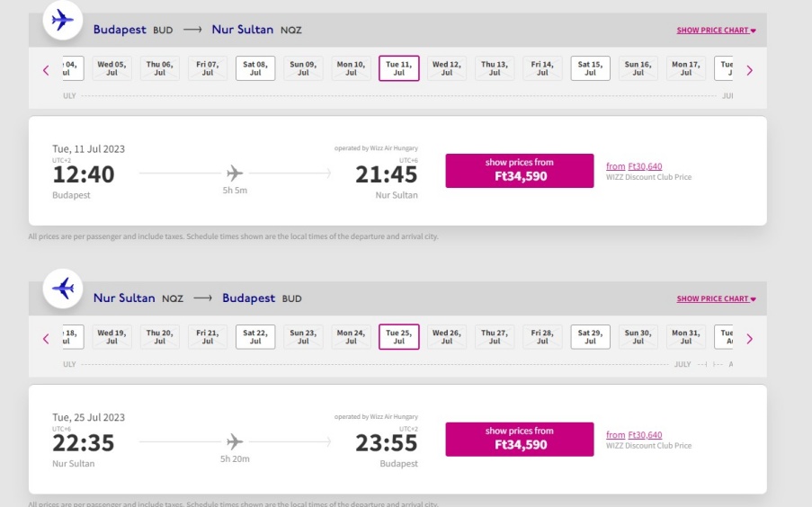
Task: Go to previous dates in return date strip
Action: pos(46,339)
